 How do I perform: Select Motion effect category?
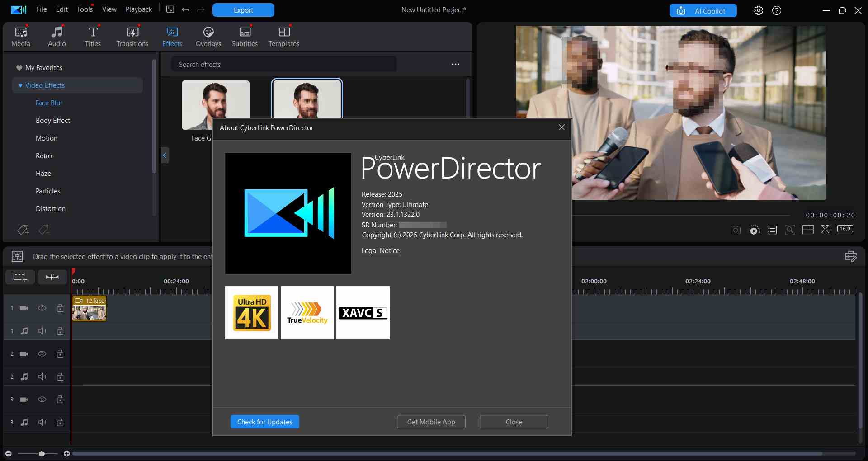pyautogui.click(x=47, y=138)
